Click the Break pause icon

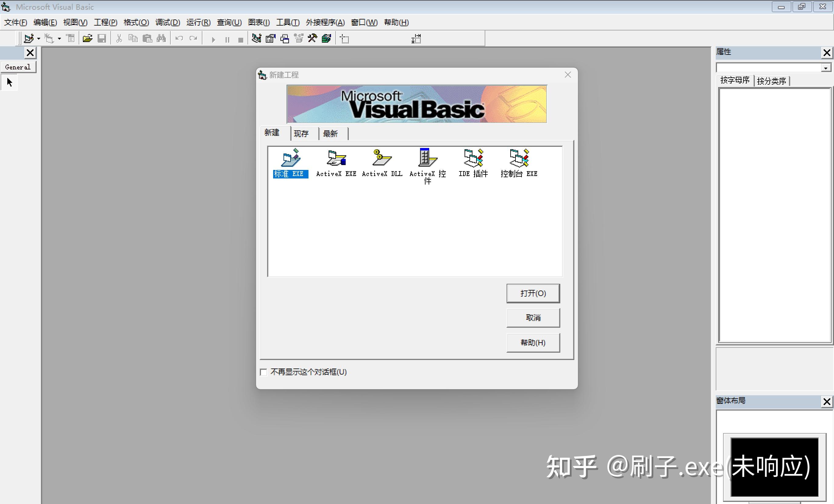click(227, 40)
